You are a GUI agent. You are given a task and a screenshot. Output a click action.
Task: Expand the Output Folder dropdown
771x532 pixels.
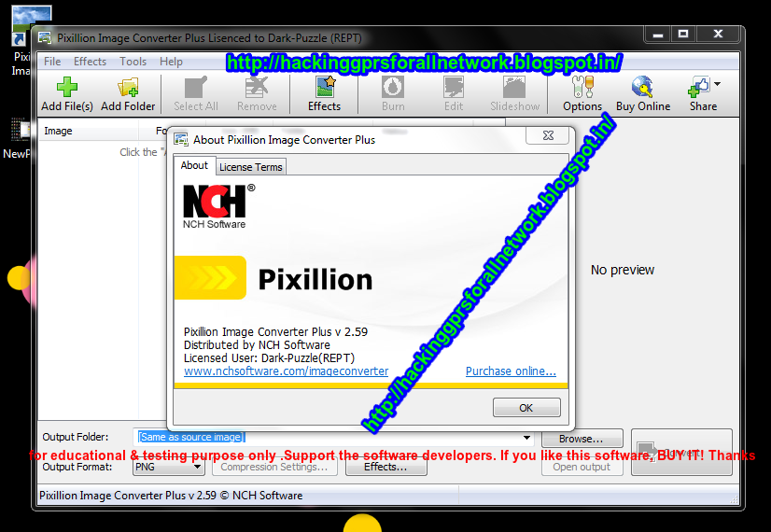526,437
